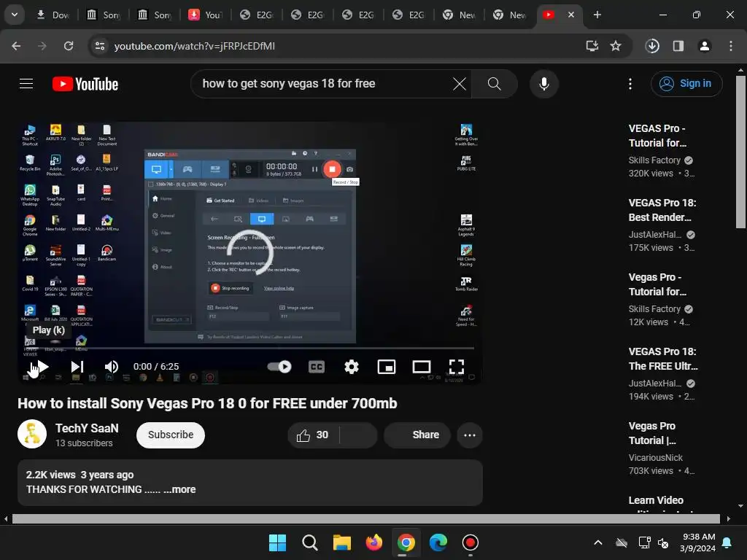The height and width of the screenshot is (560, 747).
Task: Install app icon in address bar
Action: tap(592, 46)
